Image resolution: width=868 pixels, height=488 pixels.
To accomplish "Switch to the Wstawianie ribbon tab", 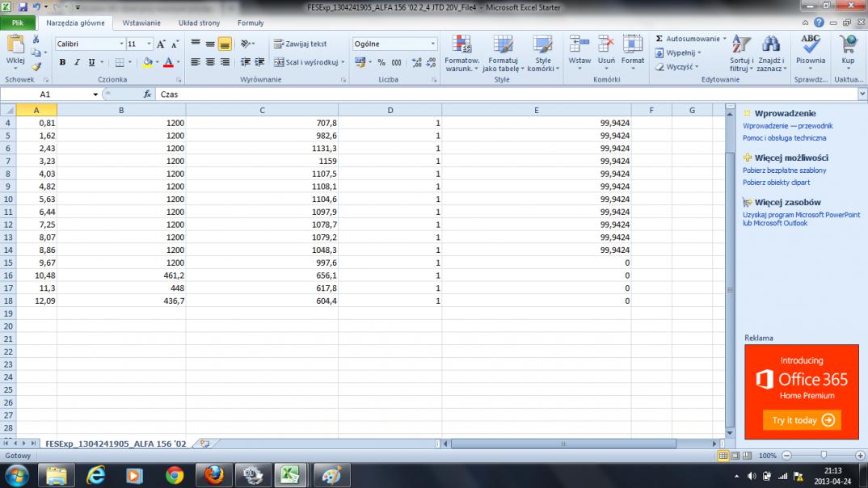I will tap(141, 23).
